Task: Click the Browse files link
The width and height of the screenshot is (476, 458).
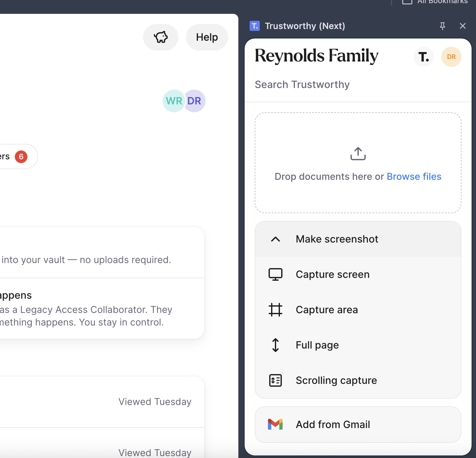Action: (414, 176)
